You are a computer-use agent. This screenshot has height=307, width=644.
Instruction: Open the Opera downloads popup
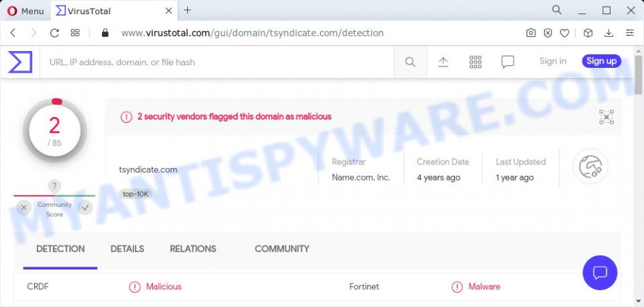(x=609, y=33)
